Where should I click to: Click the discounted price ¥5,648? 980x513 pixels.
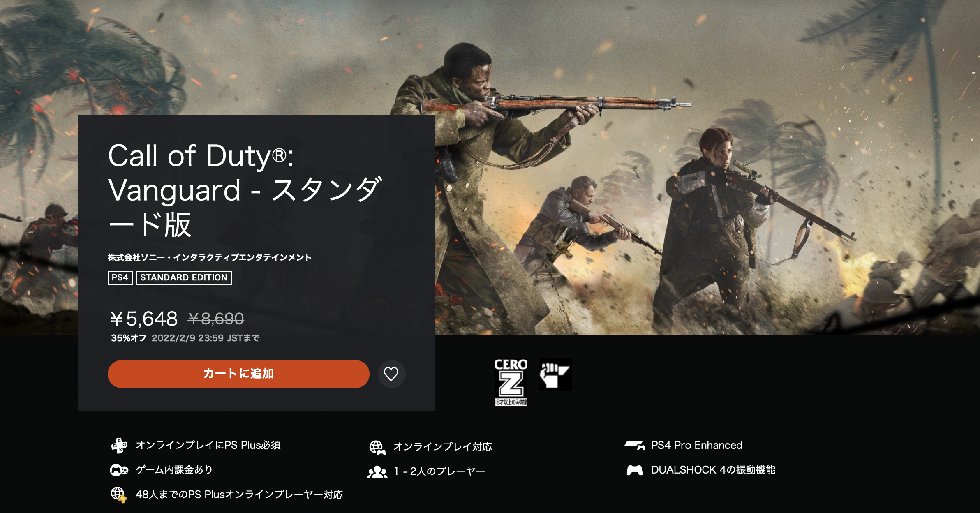tap(144, 319)
